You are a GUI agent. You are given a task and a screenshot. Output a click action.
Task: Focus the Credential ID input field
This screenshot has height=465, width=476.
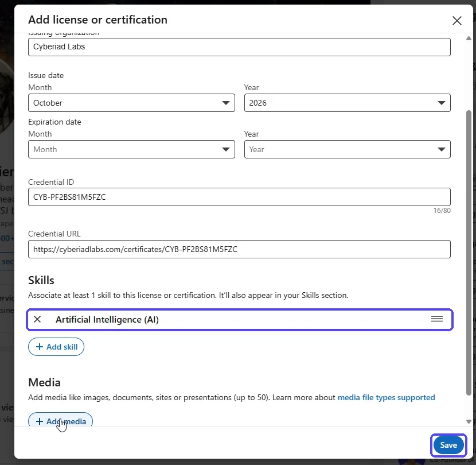[x=239, y=197]
